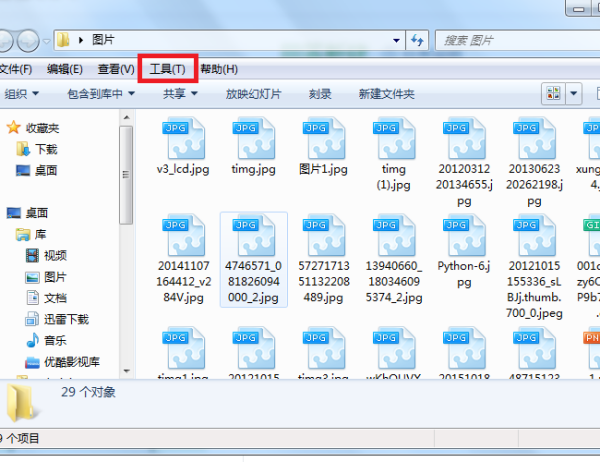Click the navigation pane scrollbar thumb
The image size is (600, 462).
(126, 175)
